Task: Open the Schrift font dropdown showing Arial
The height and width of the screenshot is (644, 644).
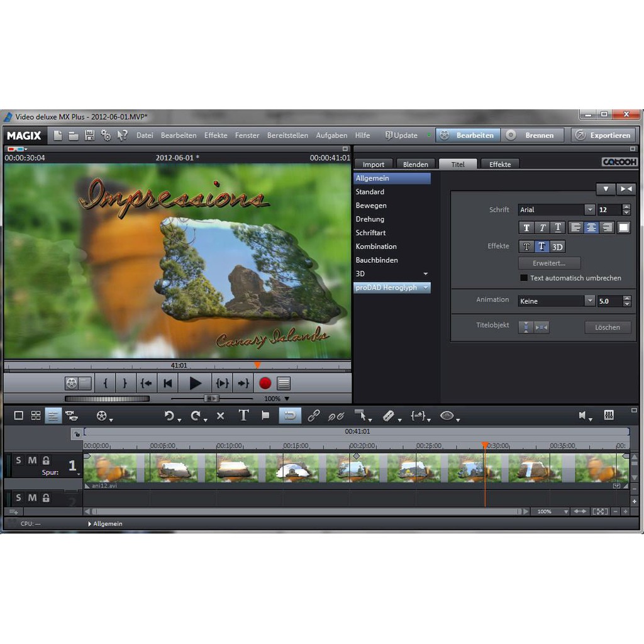Action: click(590, 209)
